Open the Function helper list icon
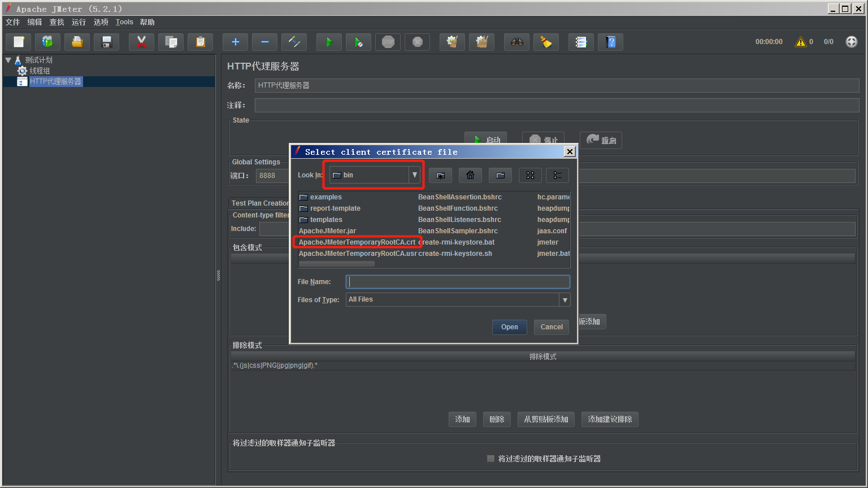Screen dimensions: 868x488 tap(581, 42)
